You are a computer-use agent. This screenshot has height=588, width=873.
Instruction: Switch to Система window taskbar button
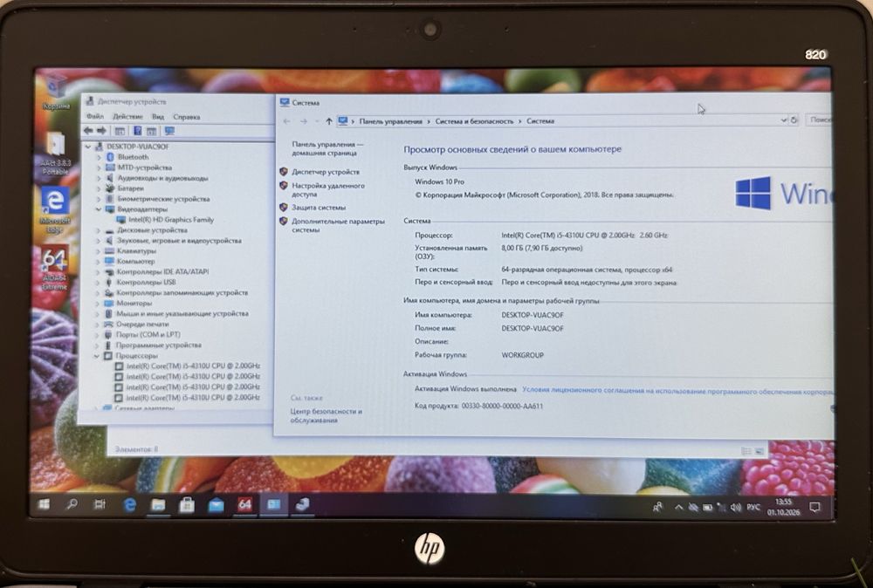[273, 504]
